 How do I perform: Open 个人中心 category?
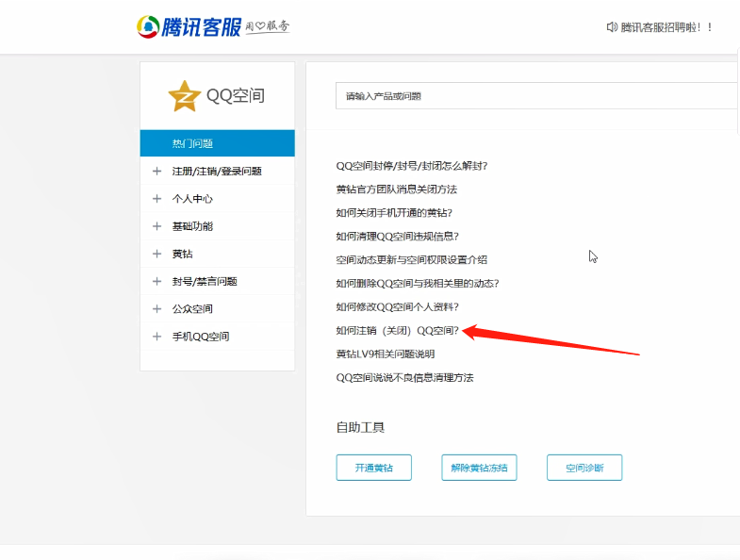click(x=192, y=199)
